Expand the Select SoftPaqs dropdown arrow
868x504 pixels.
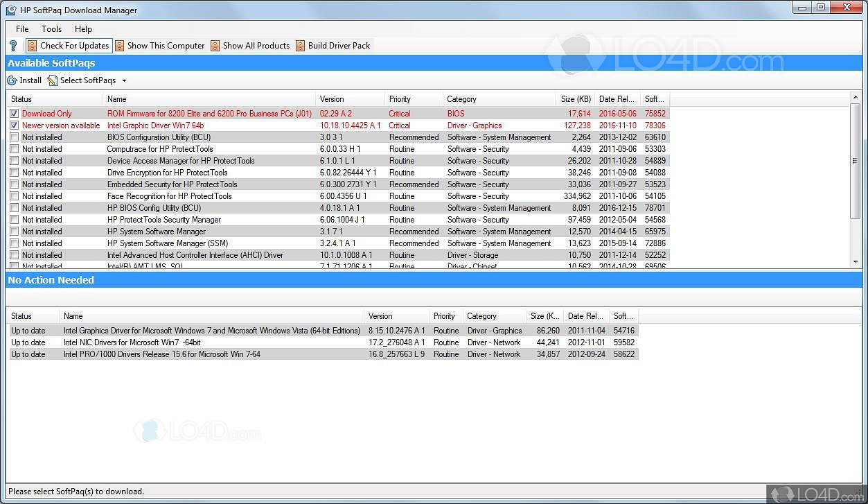(124, 80)
